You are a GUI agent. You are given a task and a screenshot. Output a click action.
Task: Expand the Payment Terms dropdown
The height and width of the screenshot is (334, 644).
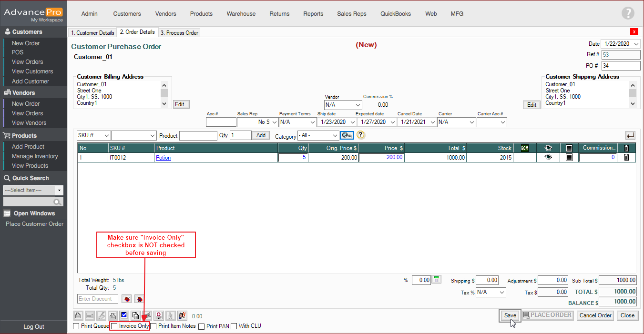point(296,122)
